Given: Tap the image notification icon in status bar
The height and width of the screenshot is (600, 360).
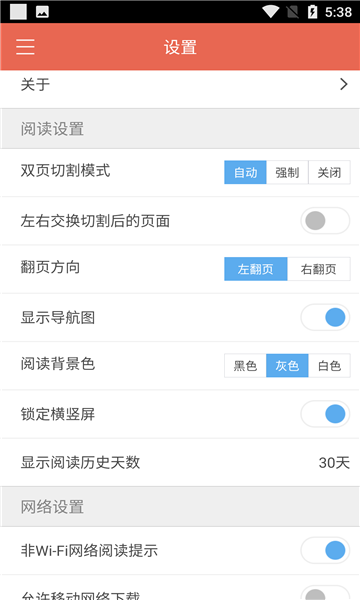Looking at the screenshot, I should [x=42, y=12].
